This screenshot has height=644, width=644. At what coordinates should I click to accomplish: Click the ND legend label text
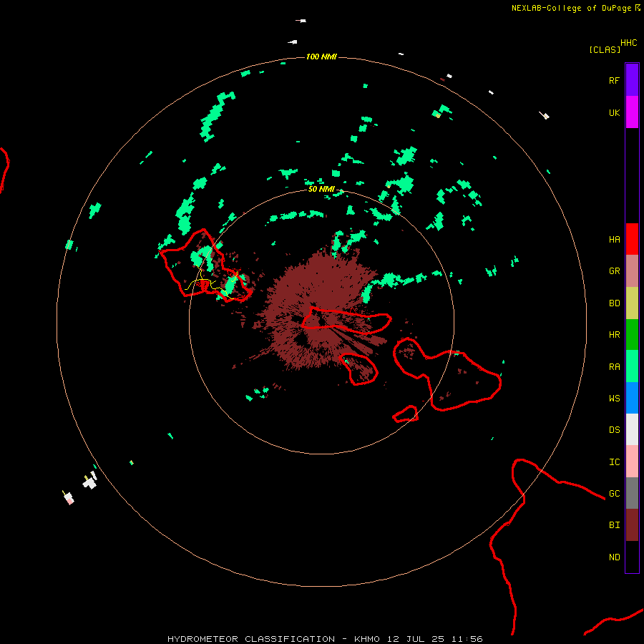coord(615,557)
